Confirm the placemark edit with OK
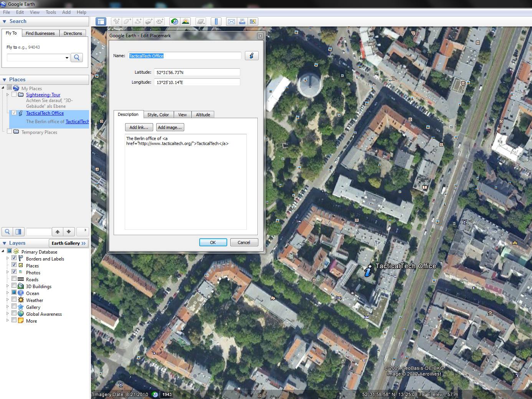This screenshot has height=399, width=532. 213,242
